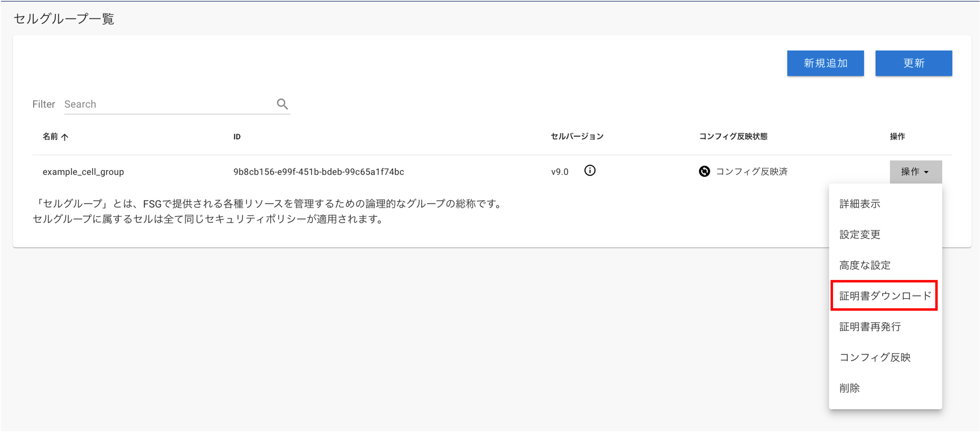This screenshot has width=980, height=432.
Task: Click コンフィグ反映 menu entry
Action: tap(885, 357)
